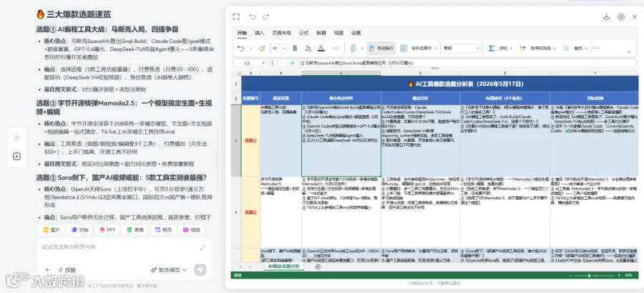This screenshot has width=644, height=293.
Task: Open the font size dropdown
Action: tap(284, 49)
